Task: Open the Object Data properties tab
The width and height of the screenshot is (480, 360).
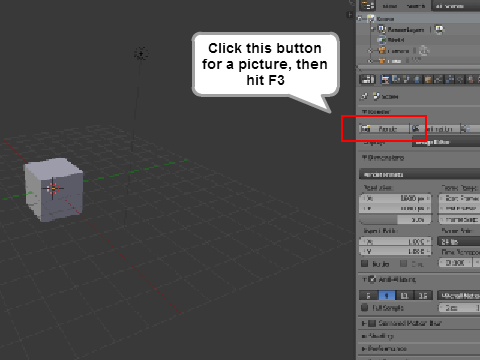Action: [x=460, y=79]
